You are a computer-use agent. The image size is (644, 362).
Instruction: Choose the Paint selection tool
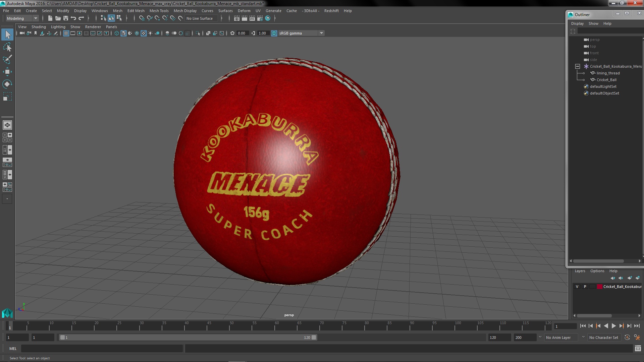tap(7, 59)
